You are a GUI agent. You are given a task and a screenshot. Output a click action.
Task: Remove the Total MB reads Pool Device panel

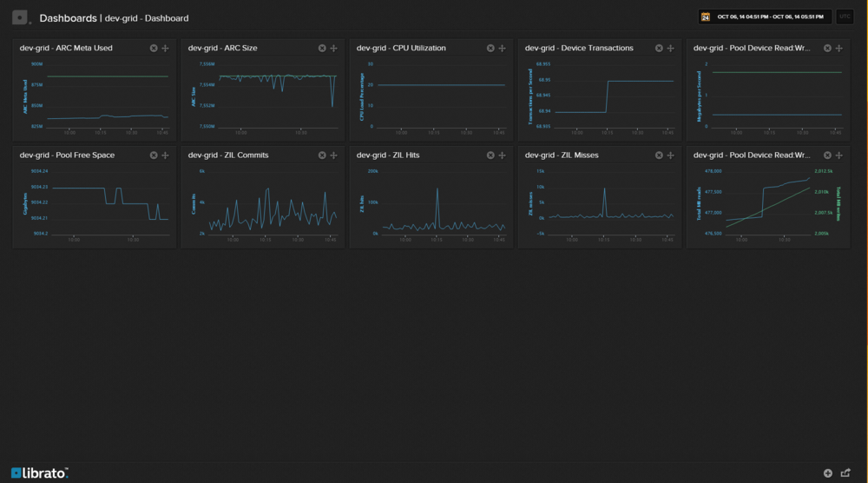[x=827, y=155]
